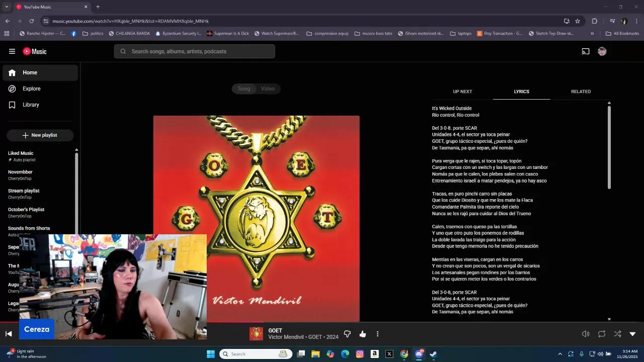Screen dimensions: 644x362
Task: Like the song GOET
Action: tap(363, 334)
